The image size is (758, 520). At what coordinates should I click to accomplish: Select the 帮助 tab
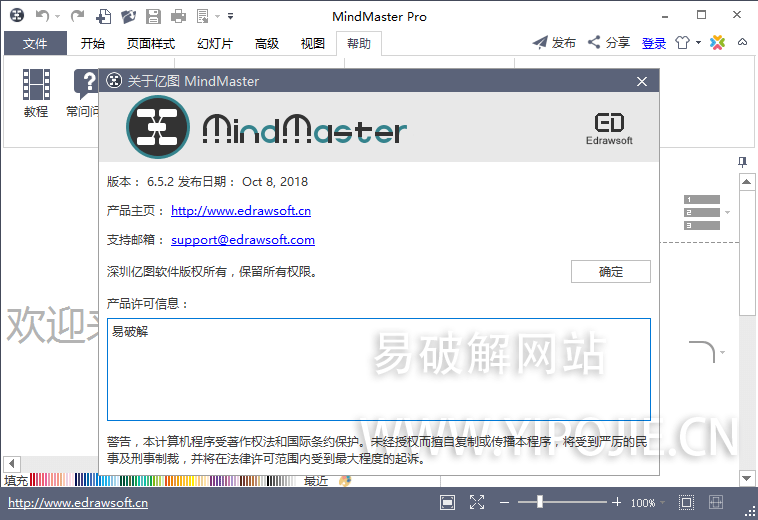point(359,43)
